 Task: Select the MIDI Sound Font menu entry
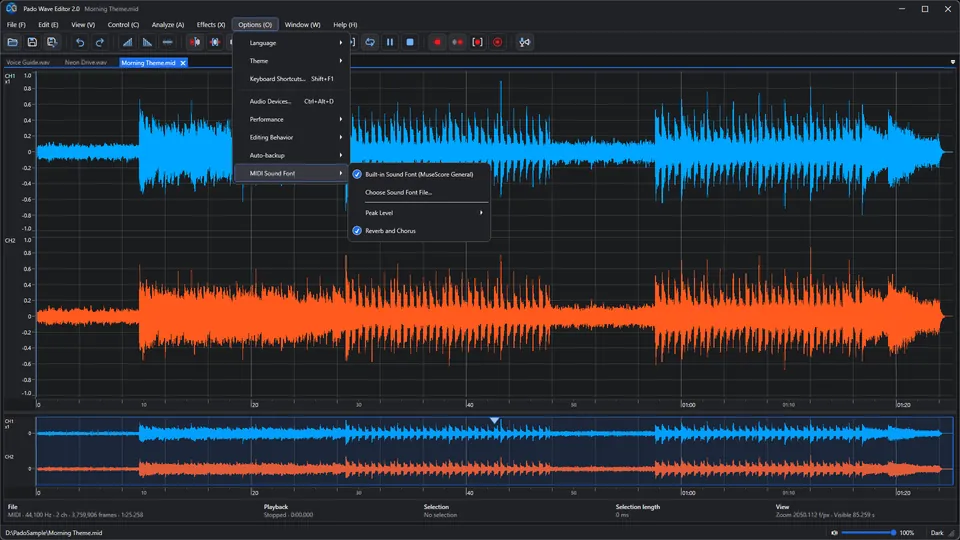pos(291,173)
